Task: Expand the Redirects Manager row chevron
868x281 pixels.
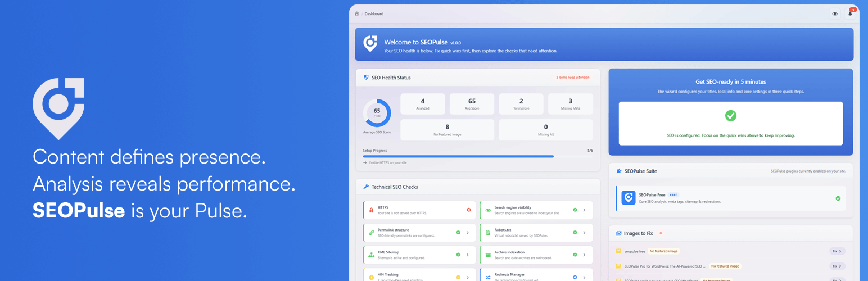Action: pos(585,277)
